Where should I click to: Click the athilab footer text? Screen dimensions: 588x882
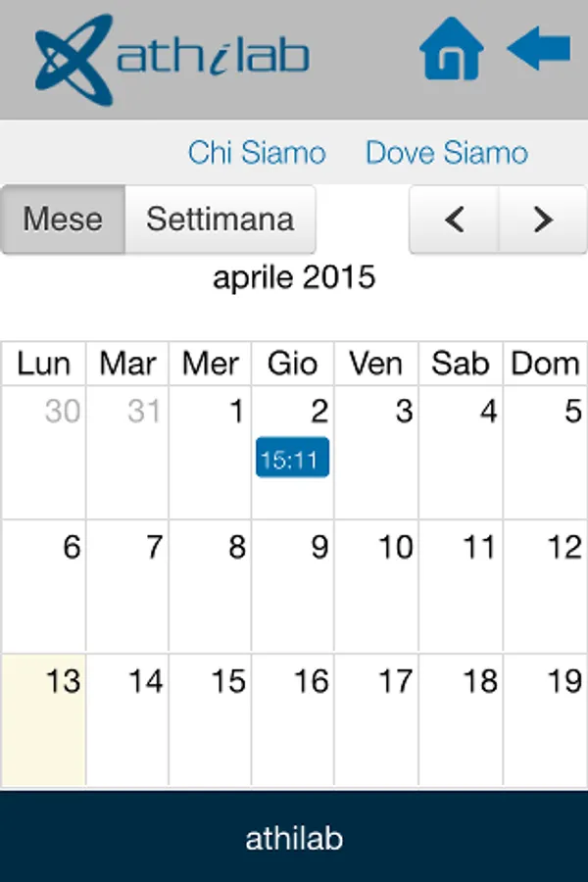[x=294, y=839]
